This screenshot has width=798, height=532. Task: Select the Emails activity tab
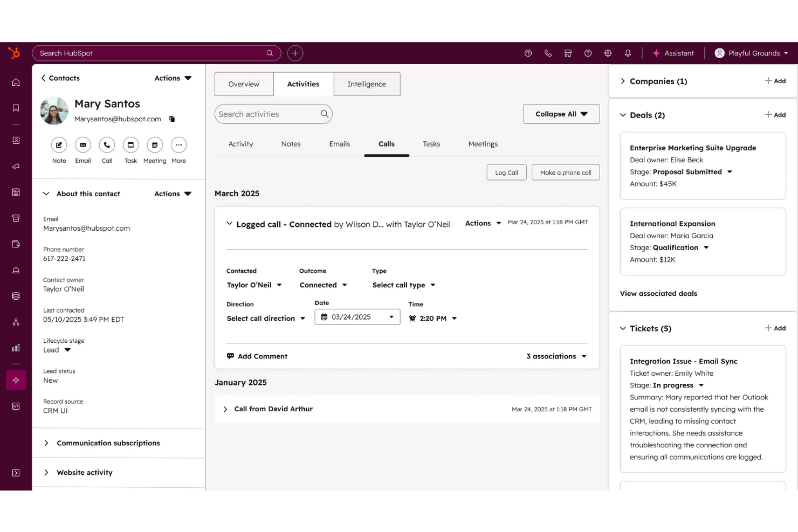(x=340, y=144)
